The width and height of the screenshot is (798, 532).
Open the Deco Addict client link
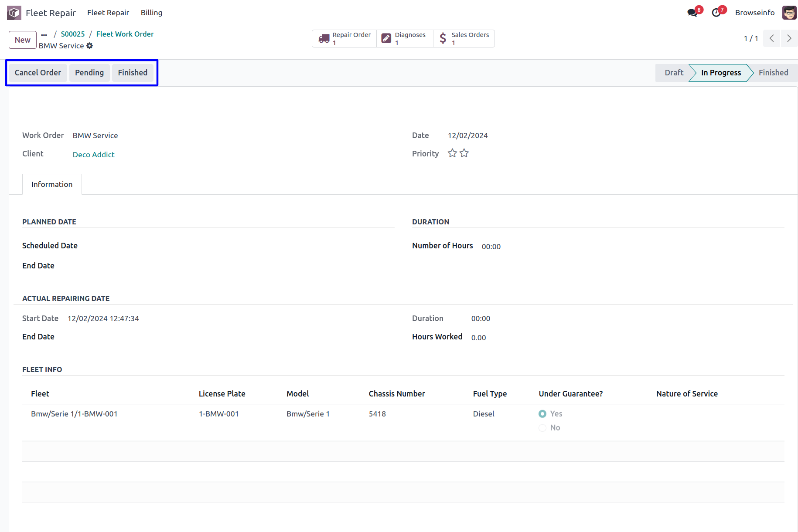93,155
